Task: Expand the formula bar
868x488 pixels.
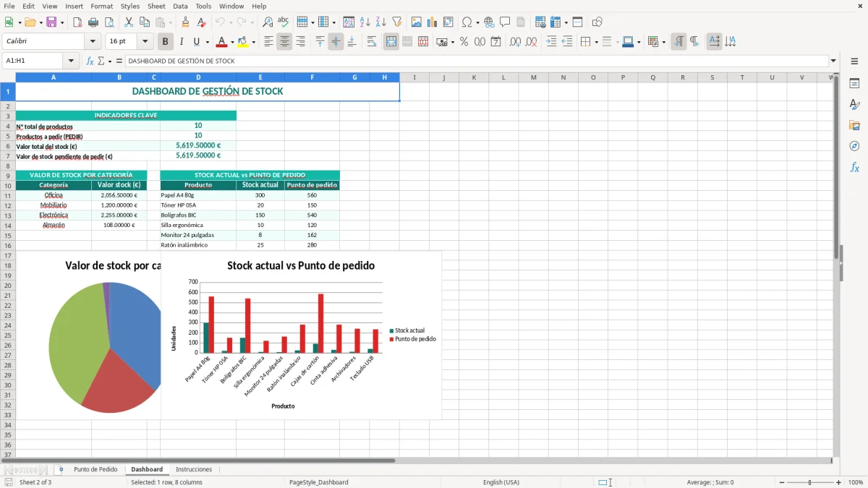Action: pyautogui.click(x=833, y=61)
